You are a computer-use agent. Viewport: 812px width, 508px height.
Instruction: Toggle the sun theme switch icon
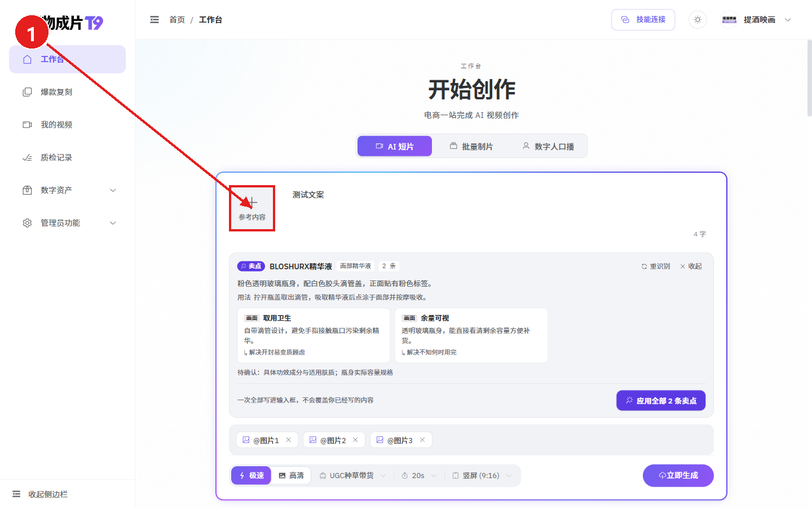(x=698, y=20)
